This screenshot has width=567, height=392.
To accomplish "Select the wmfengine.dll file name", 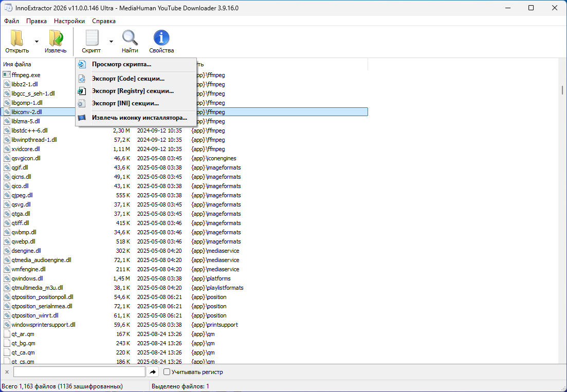I will [x=28, y=269].
